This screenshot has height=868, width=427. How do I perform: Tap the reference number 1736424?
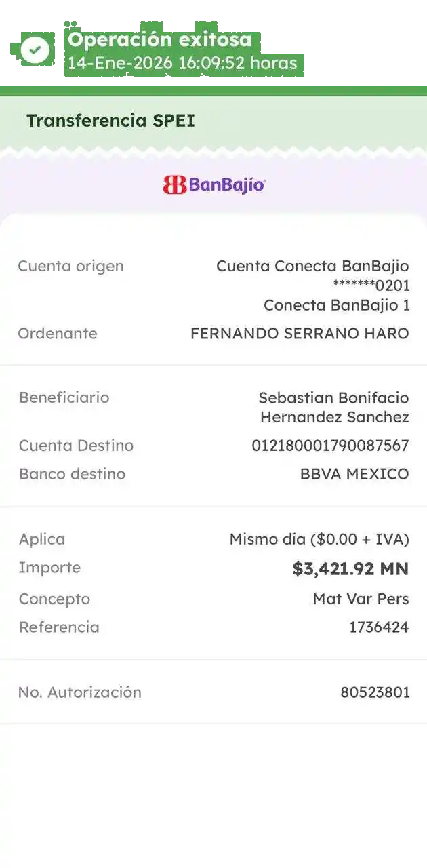tap(379, 627)
